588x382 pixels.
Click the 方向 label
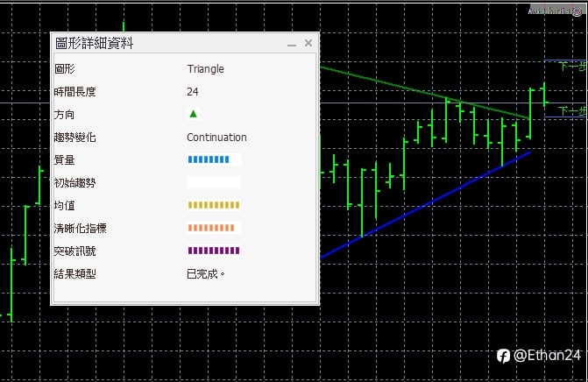pyautogui.click(x=64, y=115)
